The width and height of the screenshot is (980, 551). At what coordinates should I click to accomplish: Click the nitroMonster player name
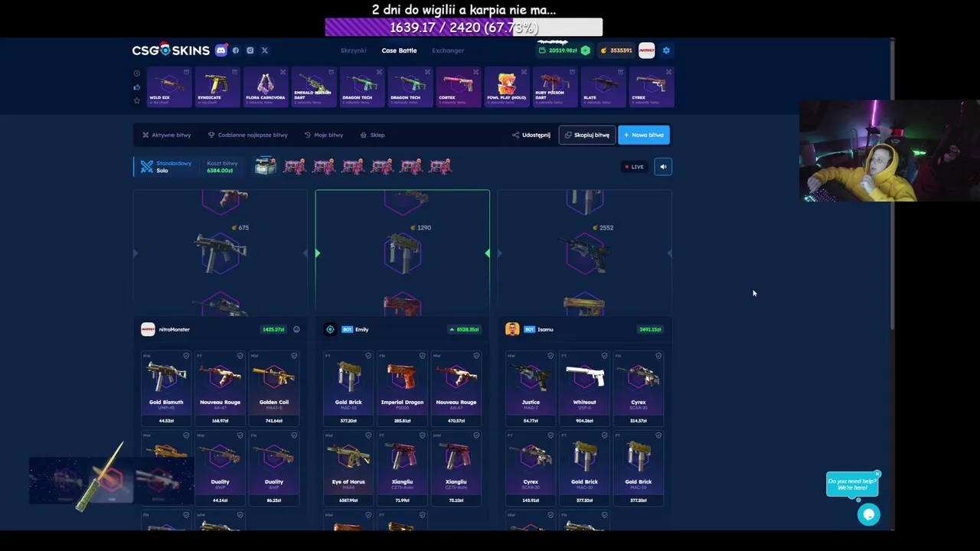pyautogui.click(x=175, y=330)
